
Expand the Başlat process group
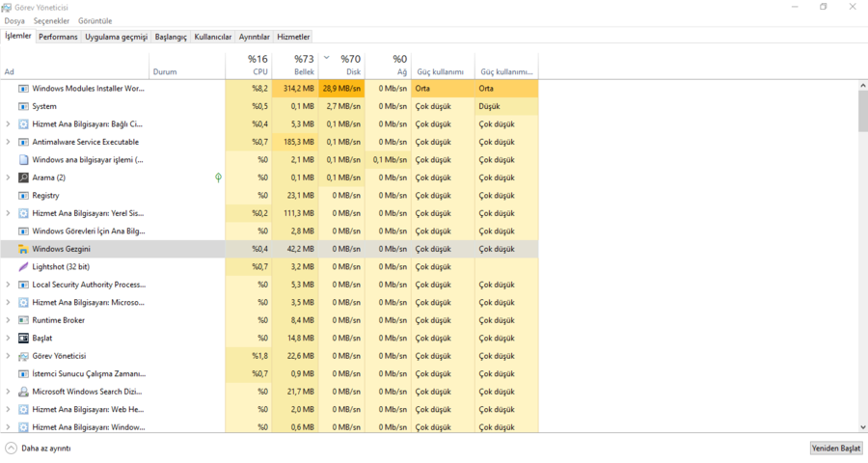8,338
